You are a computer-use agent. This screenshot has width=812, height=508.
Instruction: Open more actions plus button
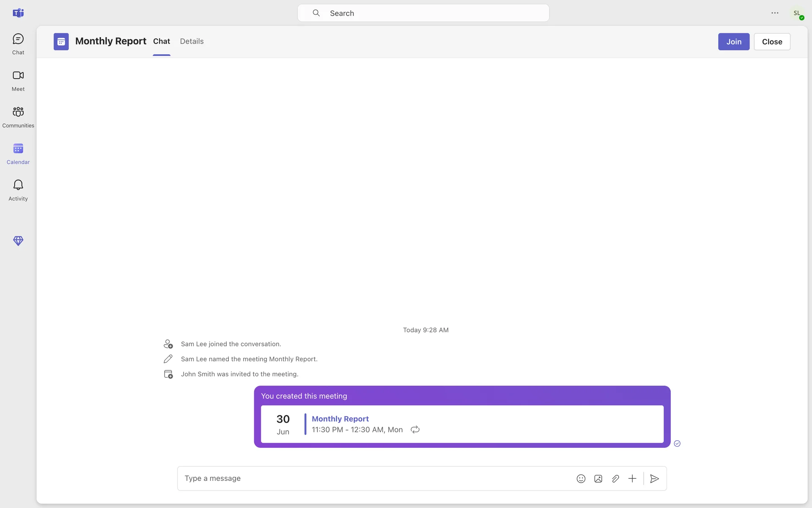tap(632, 479)
